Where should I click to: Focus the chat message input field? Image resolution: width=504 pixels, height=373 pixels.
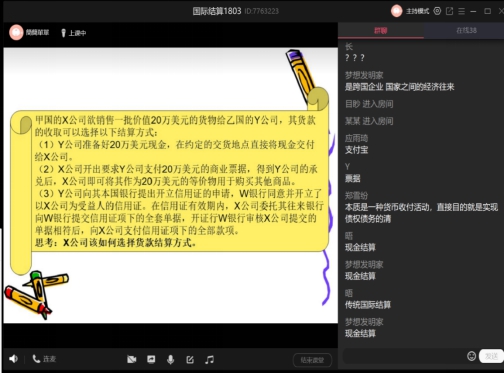pos(404,356)
